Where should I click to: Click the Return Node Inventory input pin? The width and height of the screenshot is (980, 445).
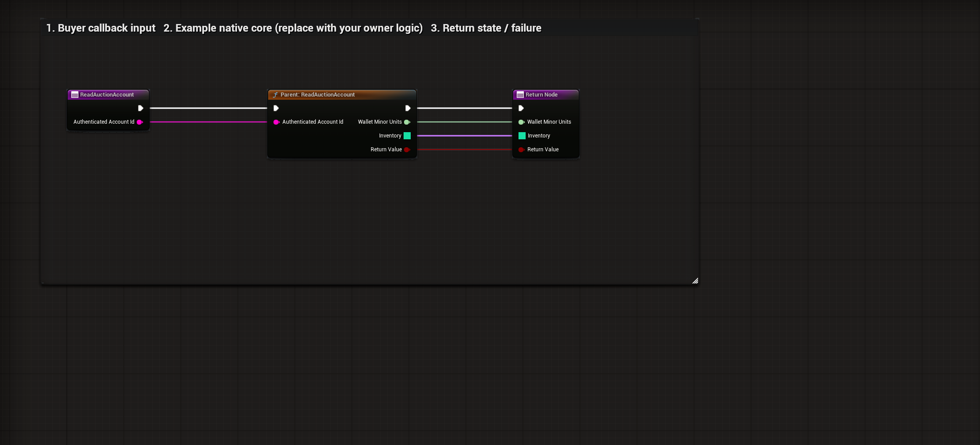[522, 136]
